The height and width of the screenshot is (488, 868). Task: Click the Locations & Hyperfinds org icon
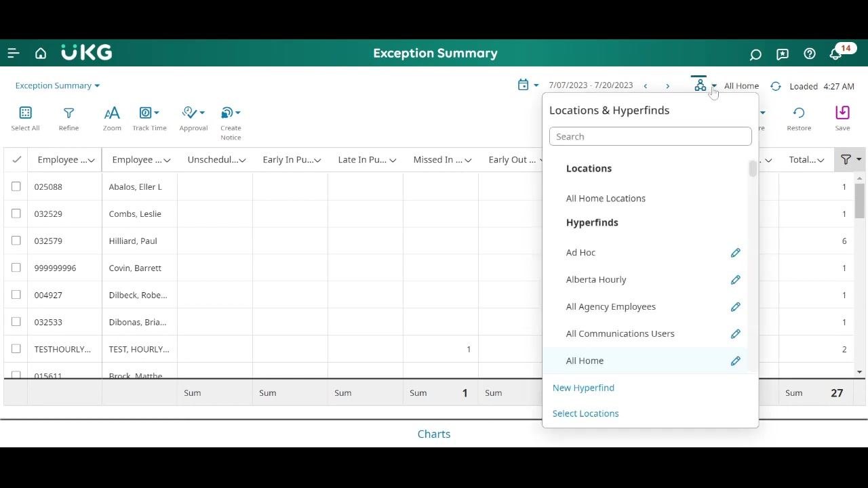701,85
